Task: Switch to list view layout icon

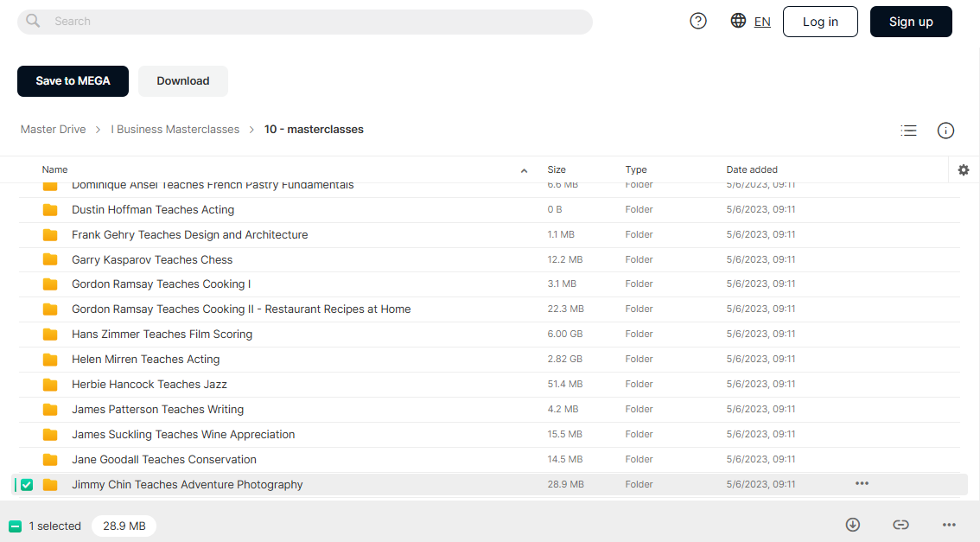Action: [909, 130]
